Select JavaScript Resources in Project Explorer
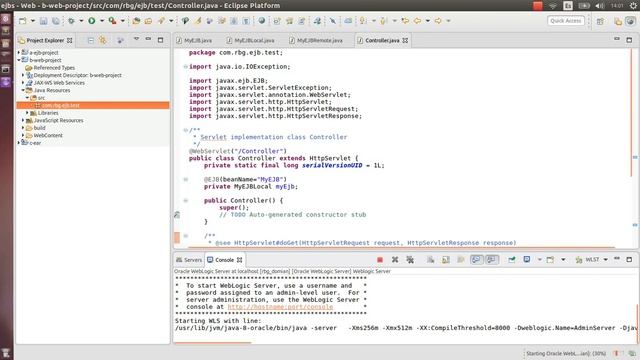640x360 pixels. (x=58, y=120)
